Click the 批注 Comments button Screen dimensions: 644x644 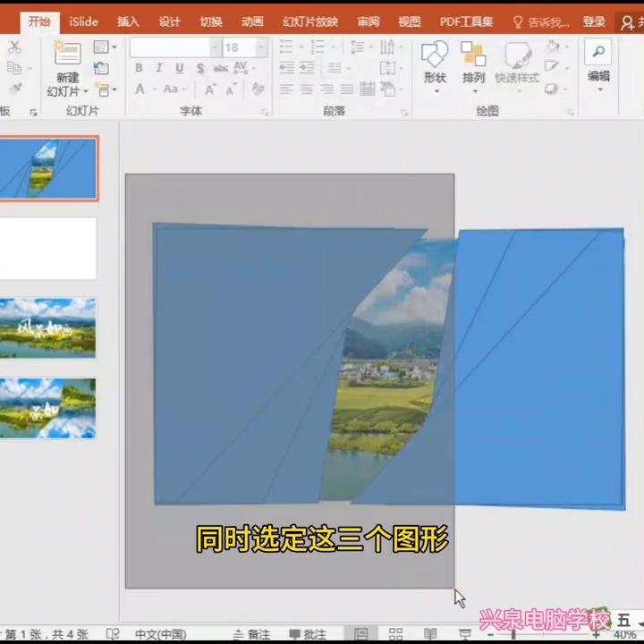(308, 634)
